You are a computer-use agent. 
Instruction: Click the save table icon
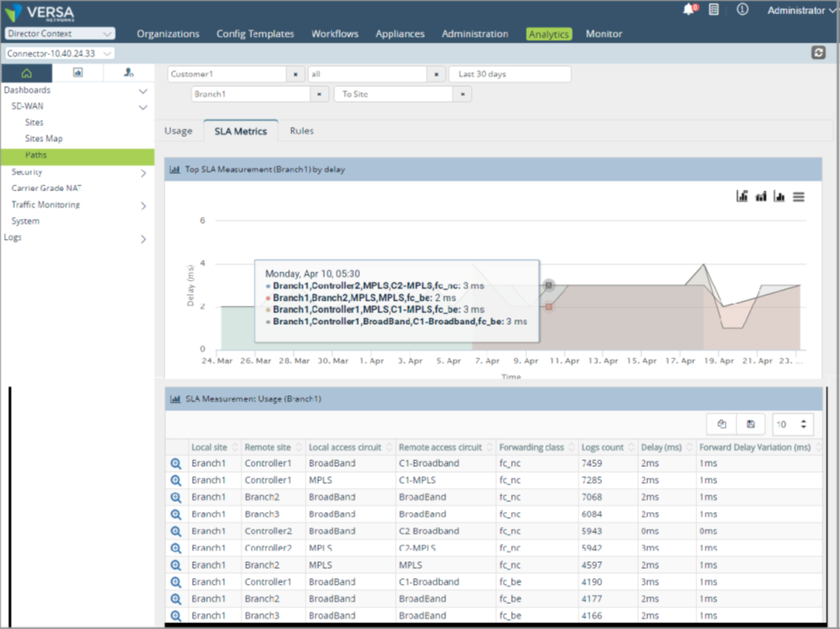[751, 424]
